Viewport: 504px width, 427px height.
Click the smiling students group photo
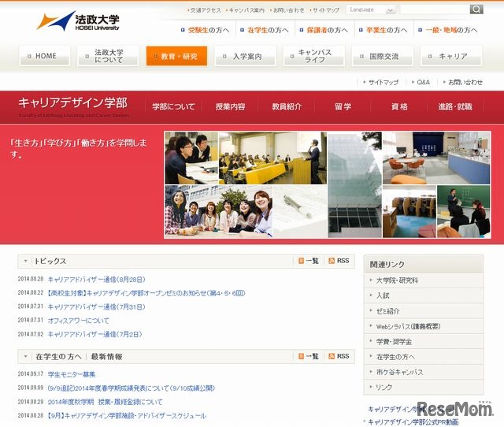[x=219, y=212]
